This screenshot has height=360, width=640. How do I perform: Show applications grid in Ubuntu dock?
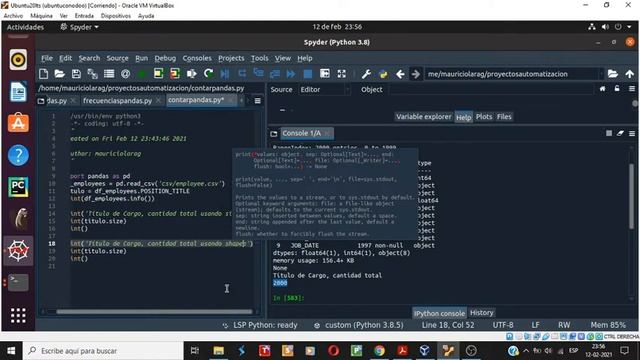18,316
